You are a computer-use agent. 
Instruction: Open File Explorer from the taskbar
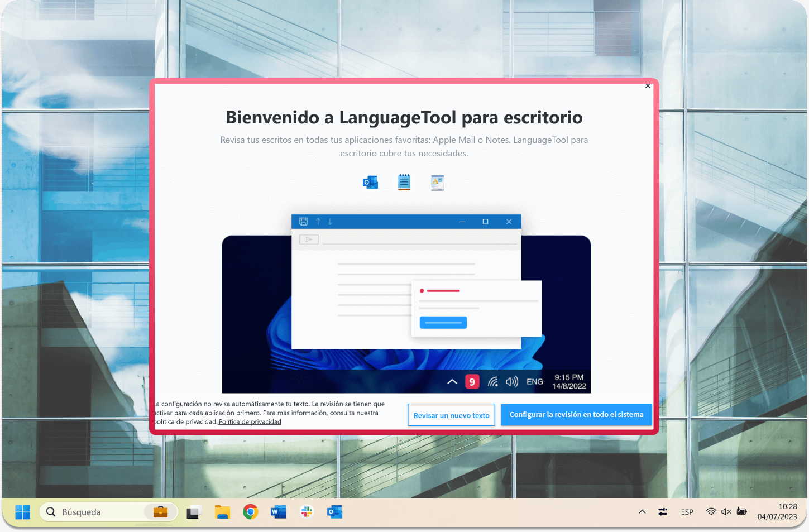click(222, 512)
